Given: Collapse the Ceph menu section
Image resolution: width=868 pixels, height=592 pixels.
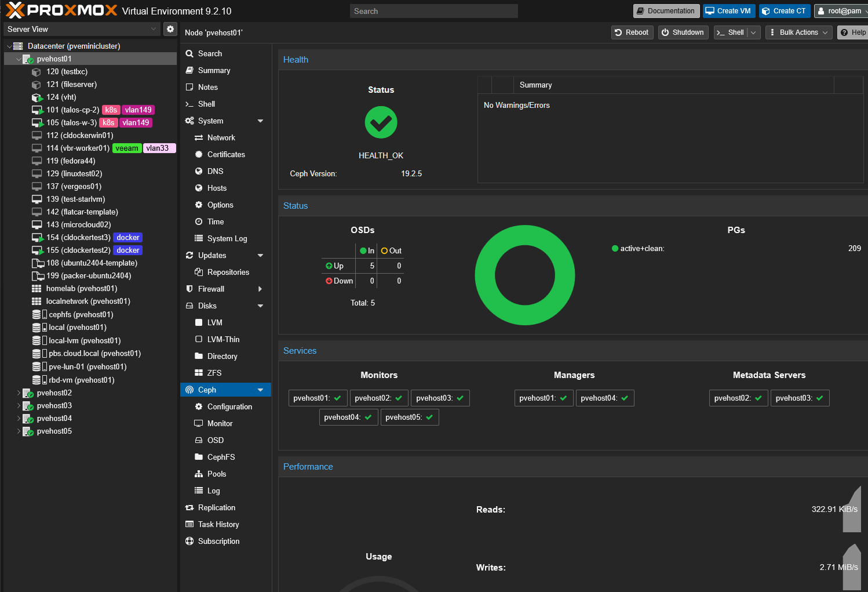Looking at the screenshot, I should 260,390.
